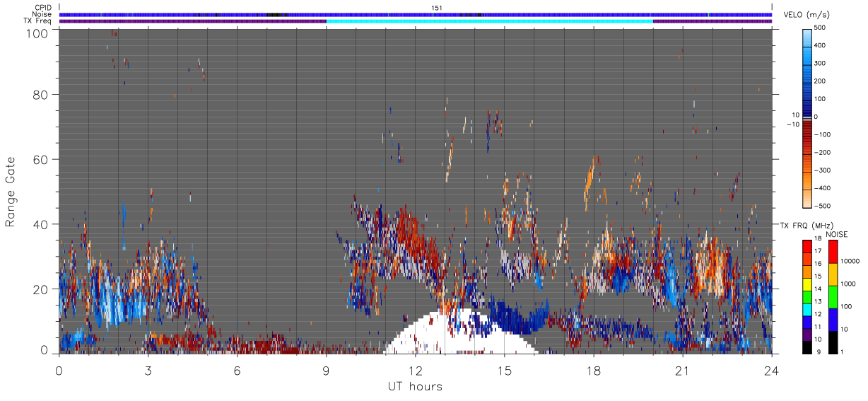
Task: Click the NOISE legend title
Action: (x=838, y=234)
